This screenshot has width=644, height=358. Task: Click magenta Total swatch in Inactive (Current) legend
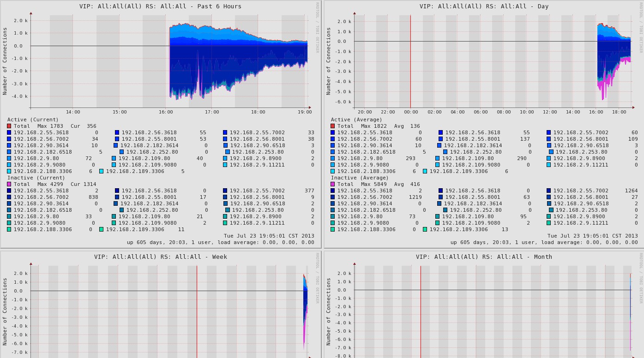[9, 184]
